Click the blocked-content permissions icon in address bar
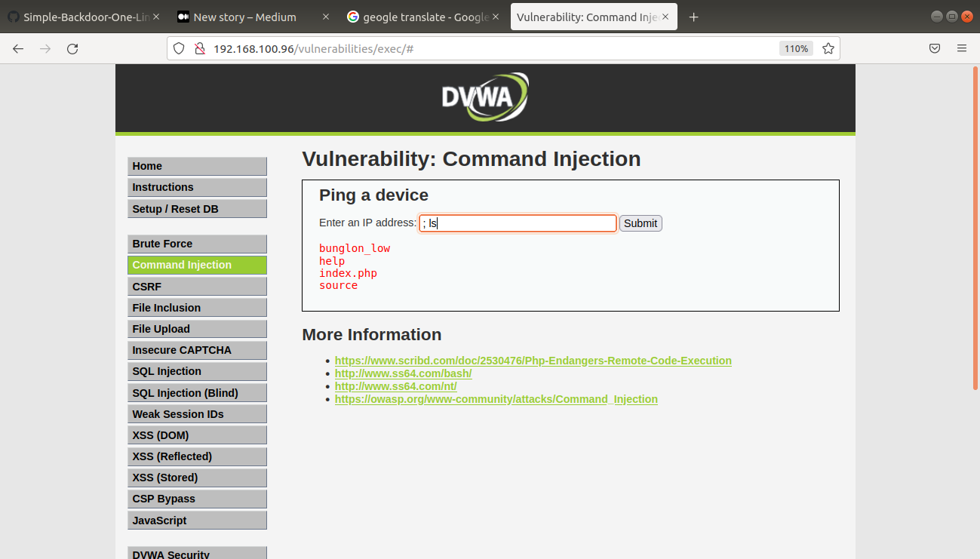980x559 pixels. pyautogui.click(x=198, y=48)
